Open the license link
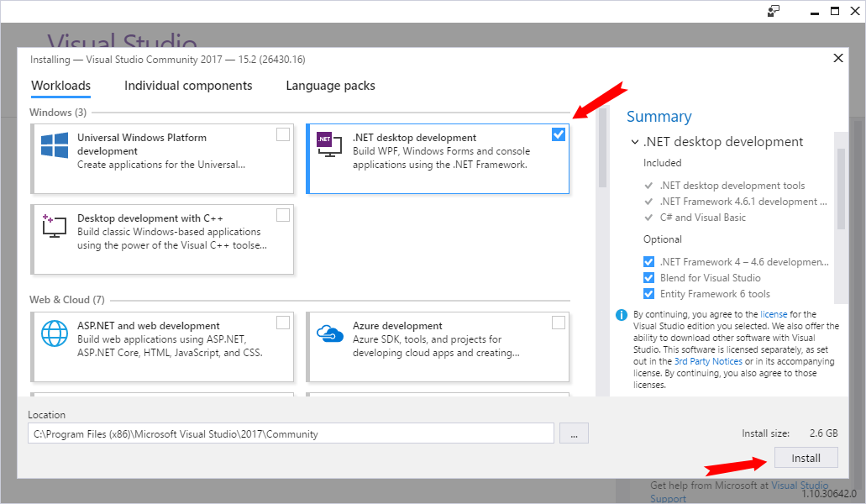The height and width of the screenshot is (504, 866). point(774,314)
